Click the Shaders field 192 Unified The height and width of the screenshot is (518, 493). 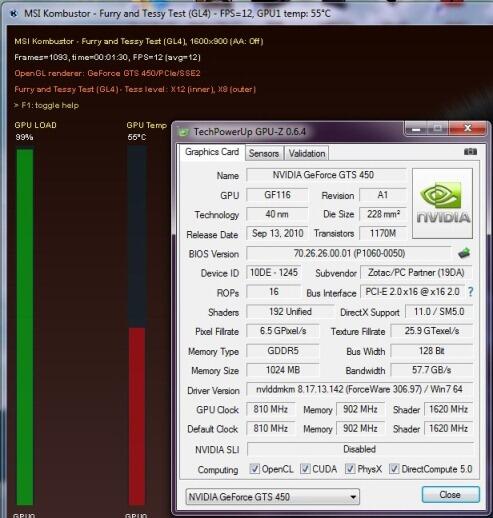(290, 312)
